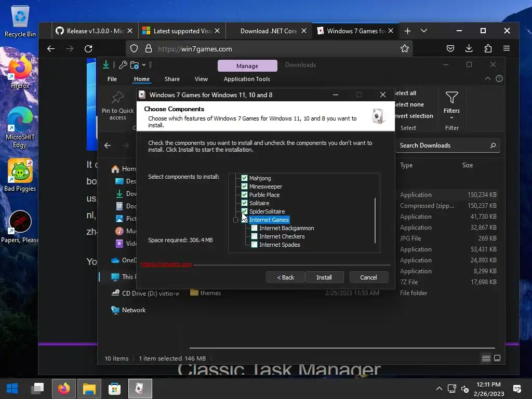Uncheck the Solitaire component

point(244,203)
